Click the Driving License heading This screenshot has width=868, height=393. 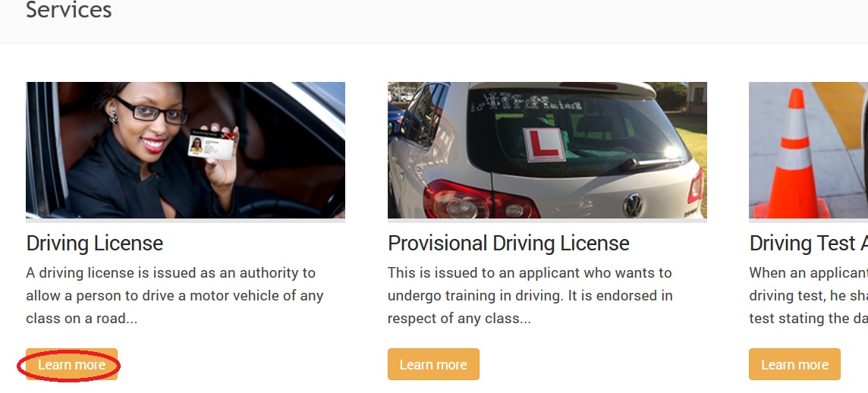95,243
